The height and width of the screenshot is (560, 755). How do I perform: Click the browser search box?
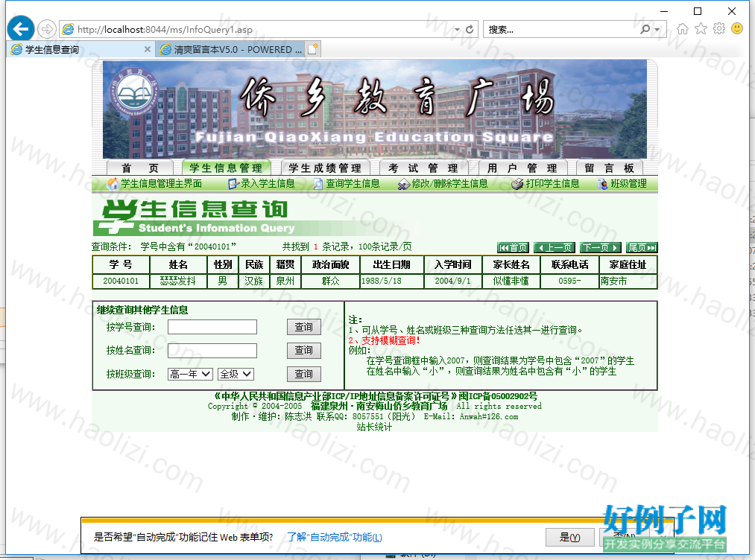(561, 29)
